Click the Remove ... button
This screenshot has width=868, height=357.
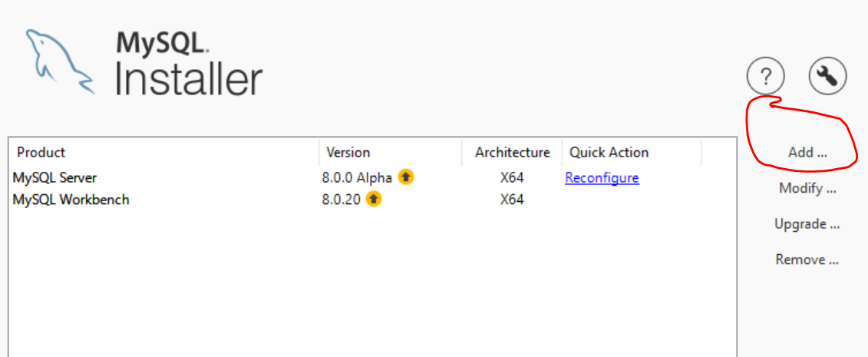click(807, 259)
